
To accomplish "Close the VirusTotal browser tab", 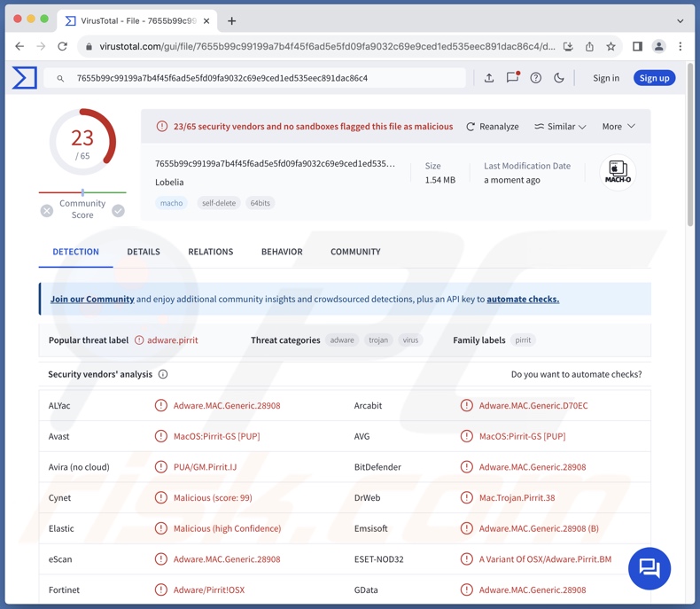I will point(206,21).
